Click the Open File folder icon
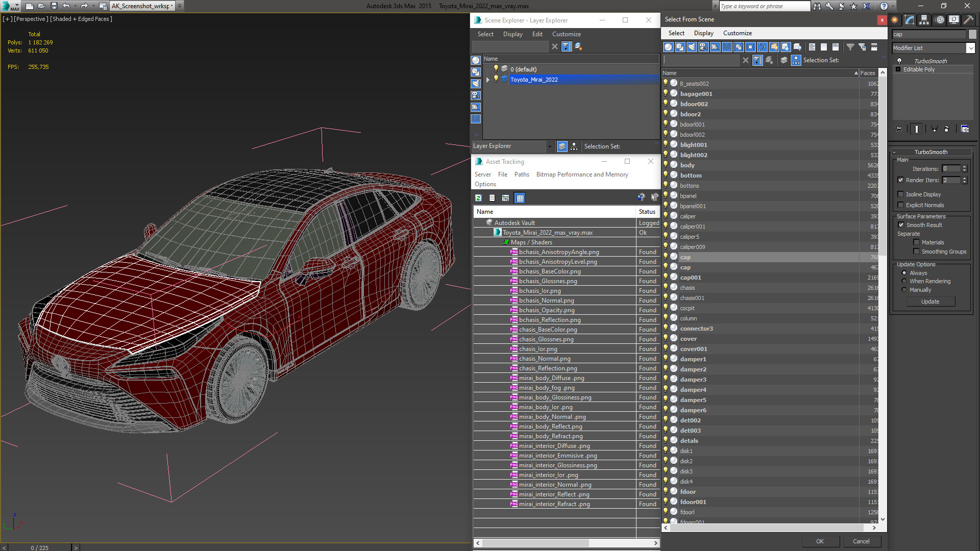980x551 pixels. (x=41, y=6)
